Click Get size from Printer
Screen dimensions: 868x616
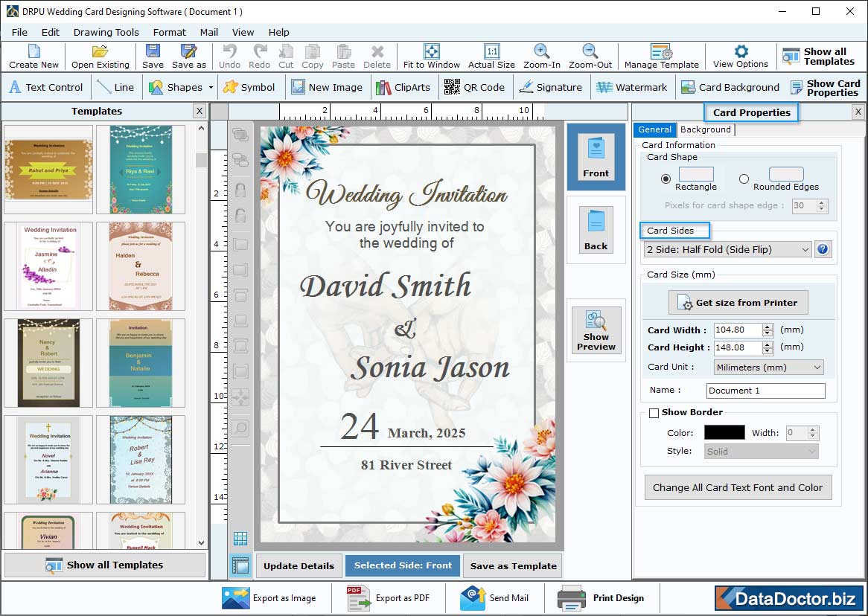[738, 303]
